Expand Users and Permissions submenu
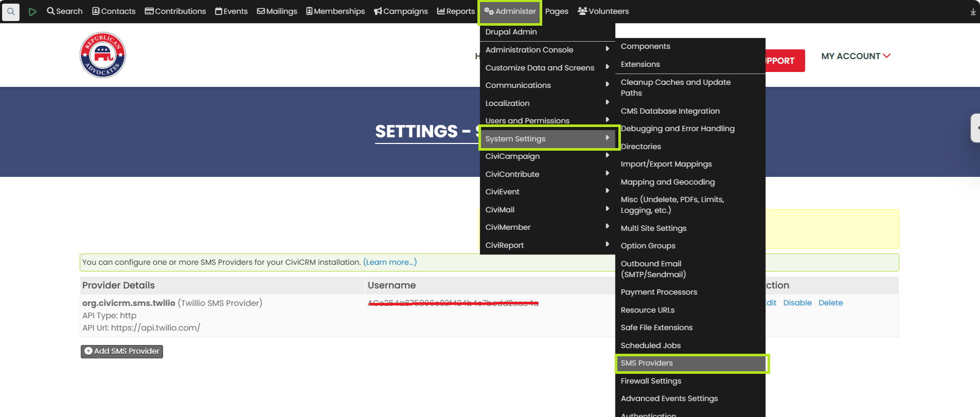This screenshot has height=417, width=980. coord(547,121)
